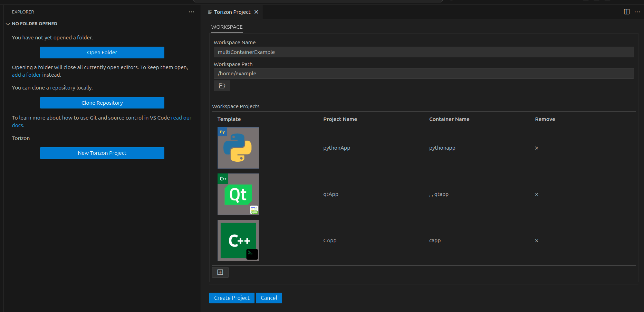Focus the Workspace Name input field
The height and width of the screenshot is (312, 644).
[423, 52]
